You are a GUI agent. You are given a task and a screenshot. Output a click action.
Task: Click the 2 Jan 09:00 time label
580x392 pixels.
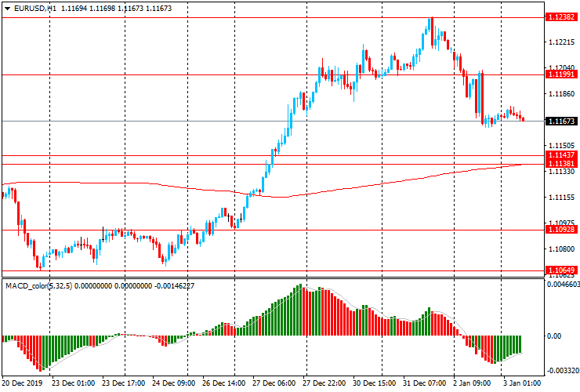click(x=472, y=383)
